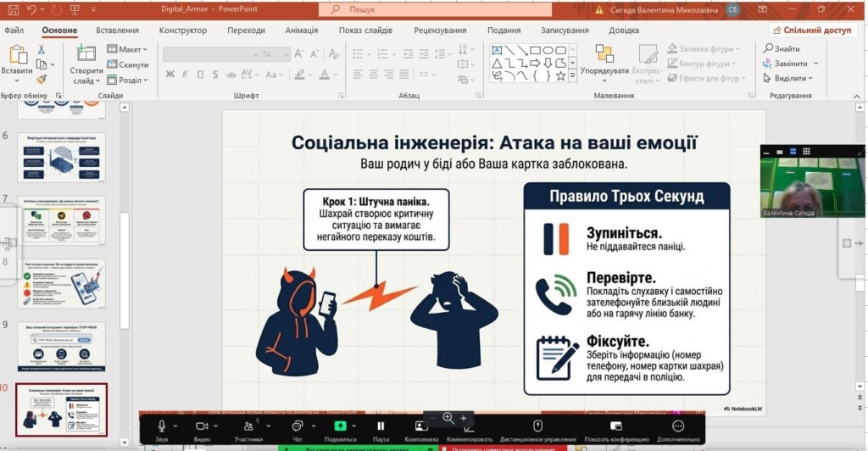Switch to the Анімація ribbon tab
Viewport: 868px width, 451px height.
point(302,30)
